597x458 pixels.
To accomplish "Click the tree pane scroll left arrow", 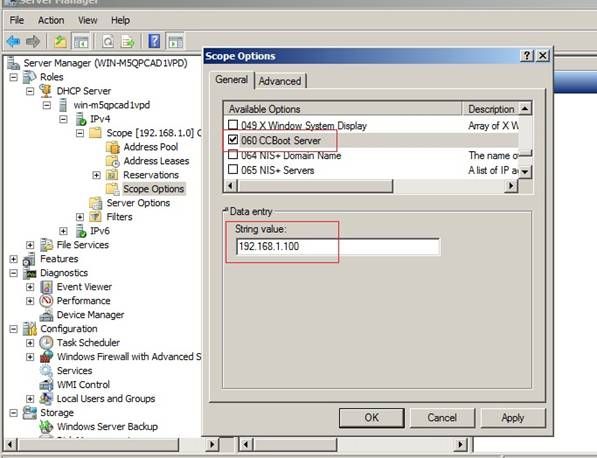I will point(10,444).
